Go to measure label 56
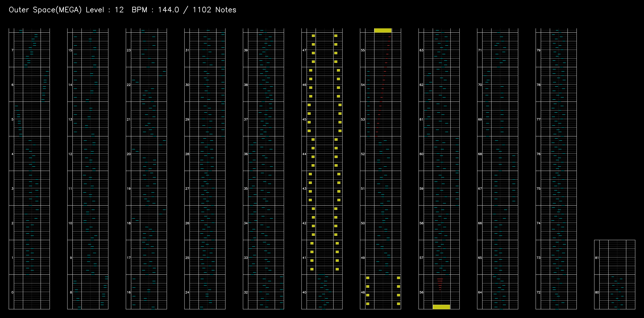 point(421,292)
